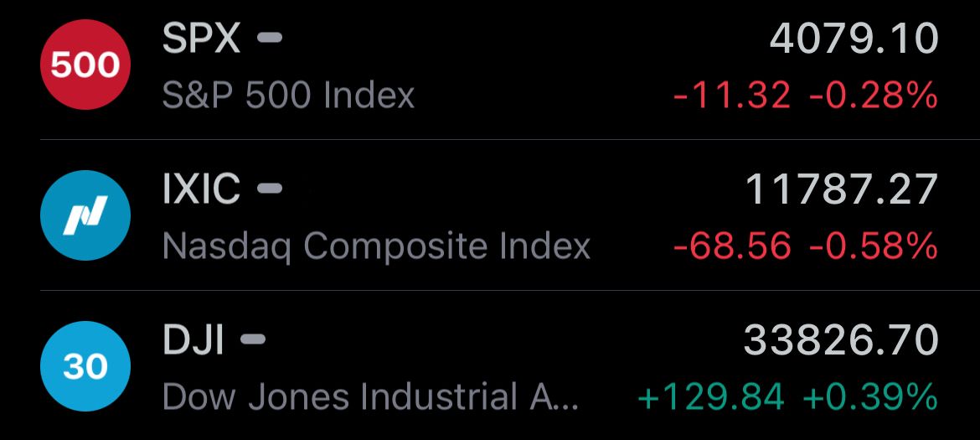Tap the dash indicator beside DJI

click(x=253, y=339)
